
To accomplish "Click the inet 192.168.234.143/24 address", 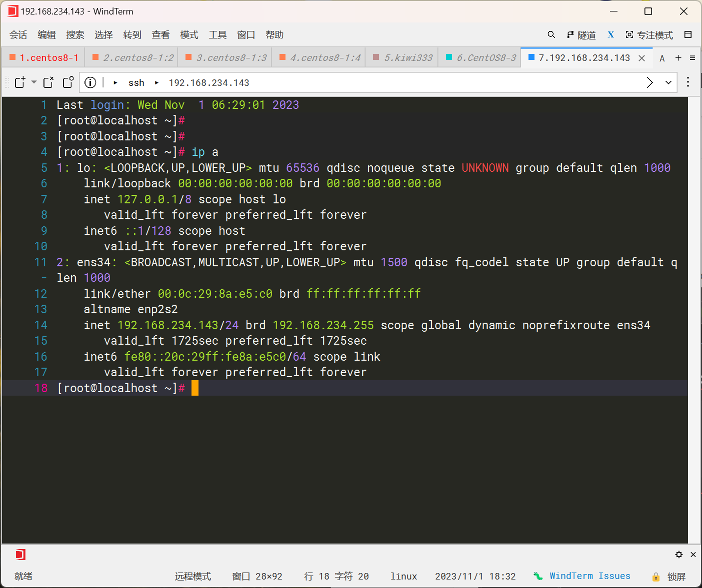I will click(178, 325).
